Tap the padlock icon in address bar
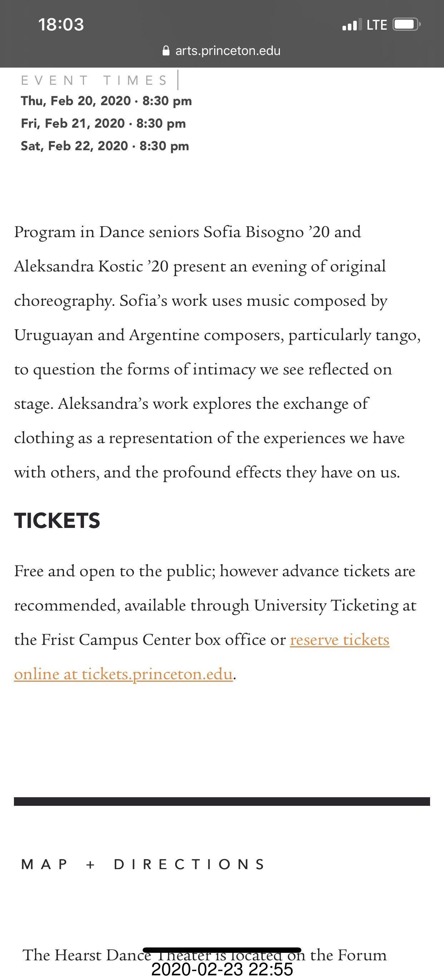The image size is (444, 980). [166, 50]
